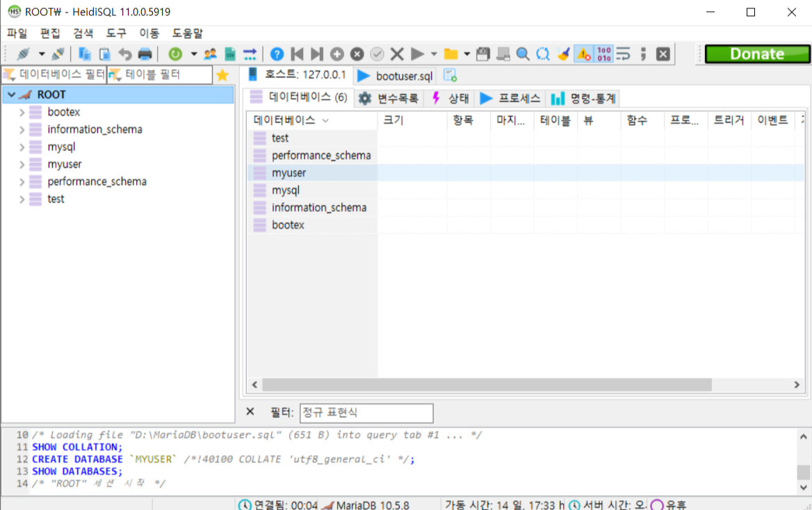Sort by the size column header

[413, 120]
